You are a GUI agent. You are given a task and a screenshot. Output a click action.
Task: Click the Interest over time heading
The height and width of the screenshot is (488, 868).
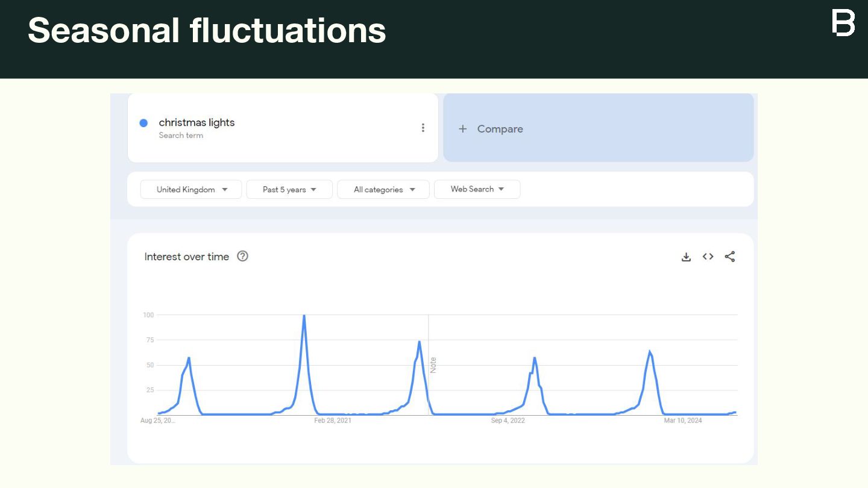[187, 257]
